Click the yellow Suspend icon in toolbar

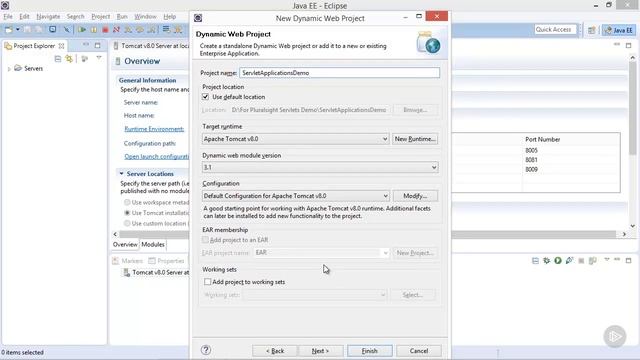coord(94,30)
